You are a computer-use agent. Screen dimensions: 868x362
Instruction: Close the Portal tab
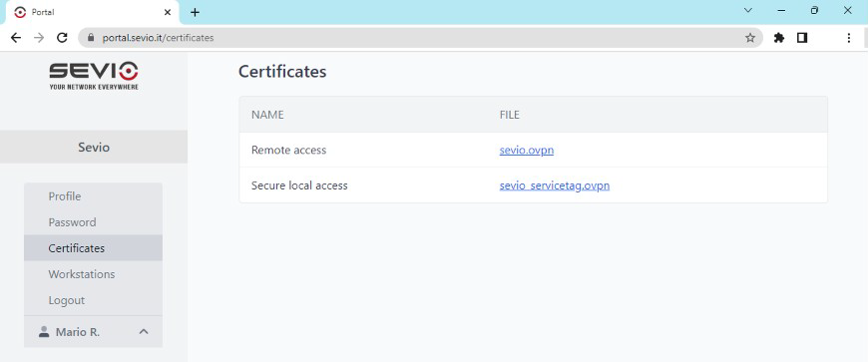click(168, 12)
